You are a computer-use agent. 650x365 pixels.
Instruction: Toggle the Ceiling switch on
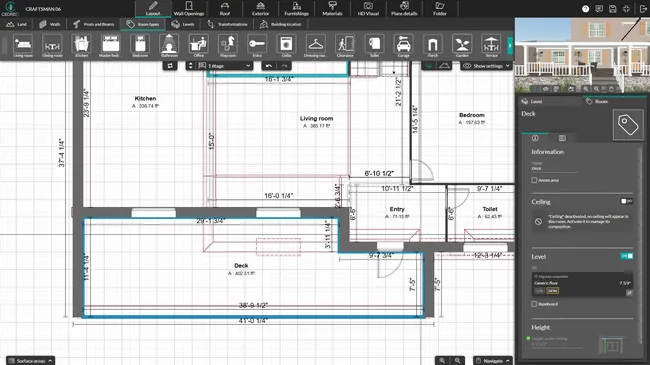click(626, 201)
